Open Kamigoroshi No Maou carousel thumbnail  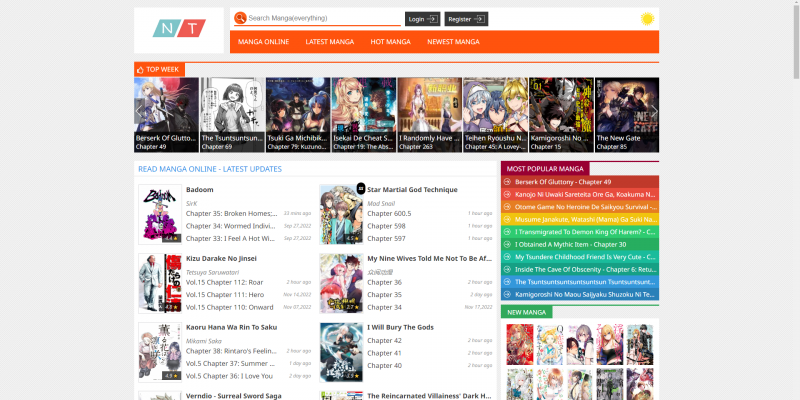[561, 115]
